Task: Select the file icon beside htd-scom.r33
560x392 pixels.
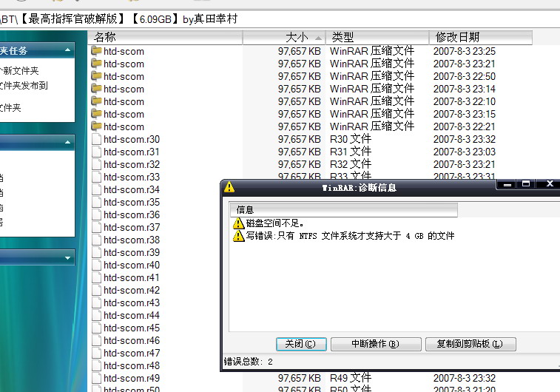Action: (96, 177)
